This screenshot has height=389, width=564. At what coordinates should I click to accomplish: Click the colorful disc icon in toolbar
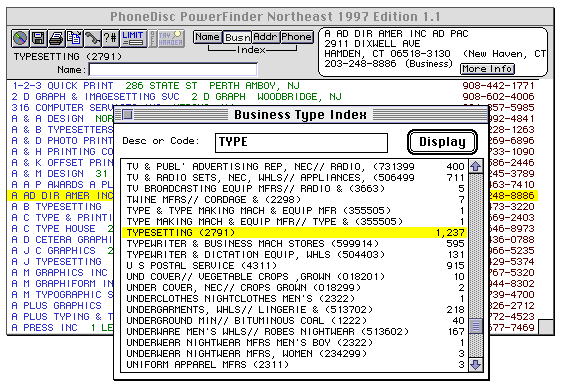tap(20, 38)
